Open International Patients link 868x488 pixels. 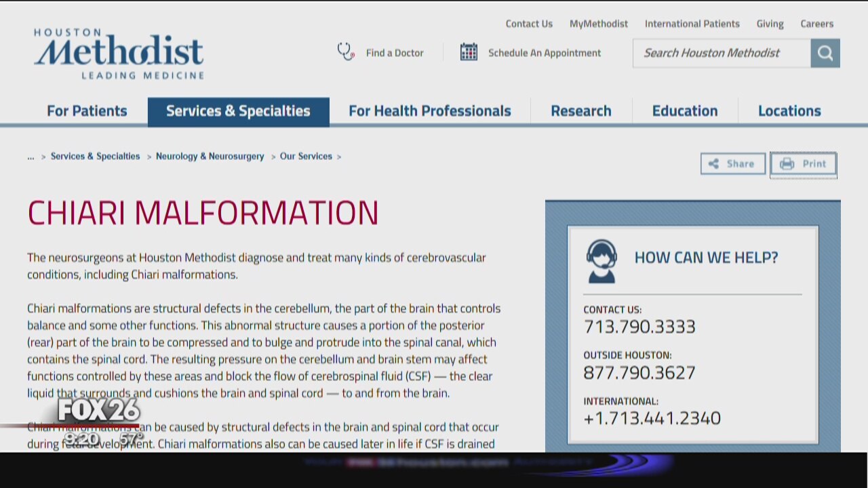(x=692, y=24)
